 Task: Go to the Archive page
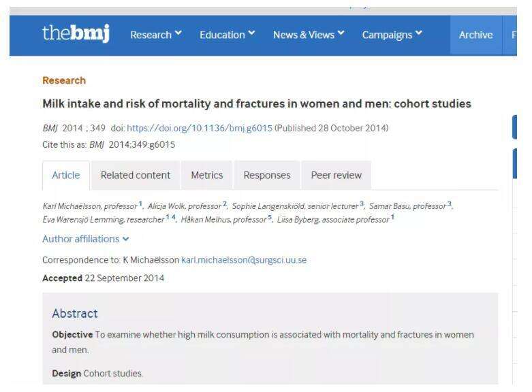[x=475, y=35]
